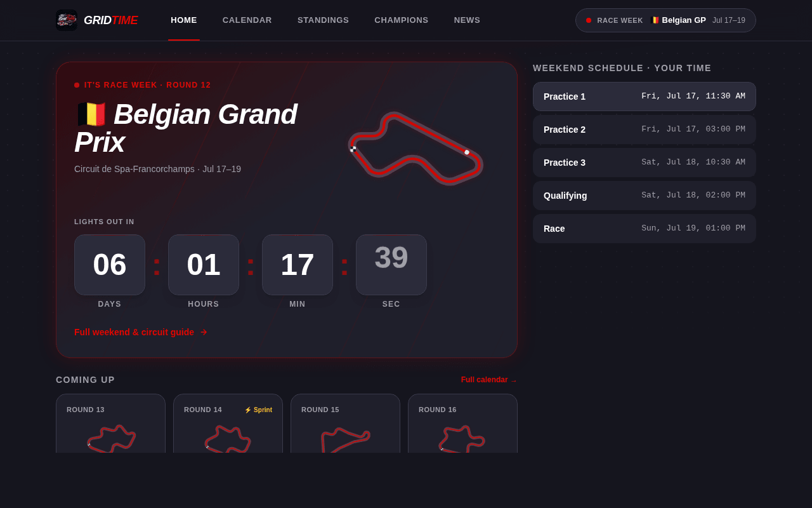Image resolution: width=812 pixels, height=508 pixels.
Task: Click the Belgian flag in the header pill
Action: coord(655,20)
